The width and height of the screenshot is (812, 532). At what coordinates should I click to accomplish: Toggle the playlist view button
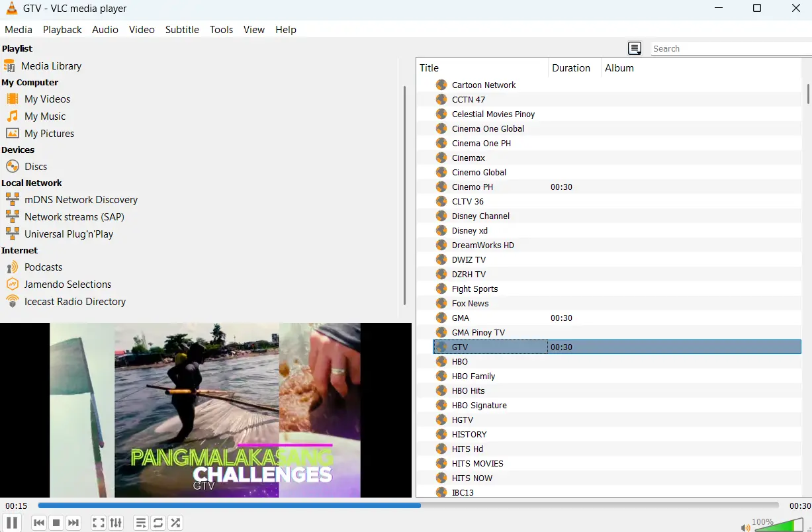click(x=141, y=523)
